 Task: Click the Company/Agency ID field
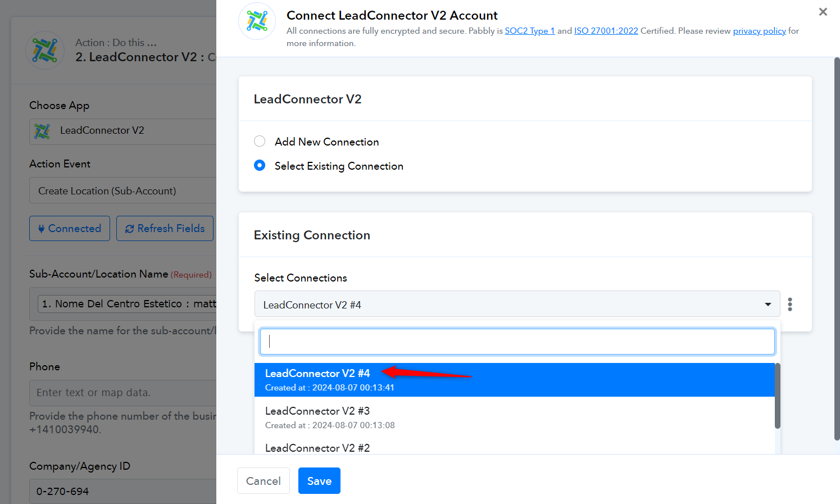pos(123,491)
